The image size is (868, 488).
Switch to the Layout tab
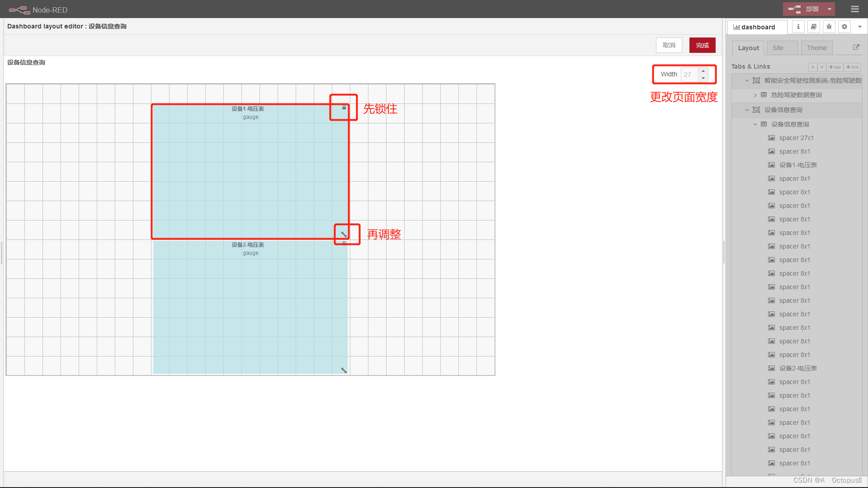click(749, 48)
